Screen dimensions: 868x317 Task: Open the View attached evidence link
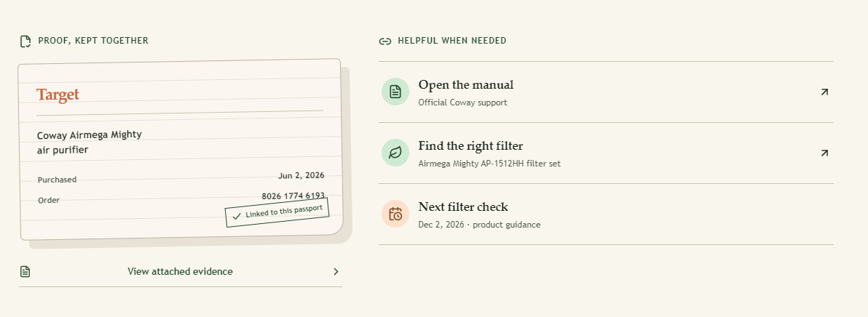click(x=180, y=271)
